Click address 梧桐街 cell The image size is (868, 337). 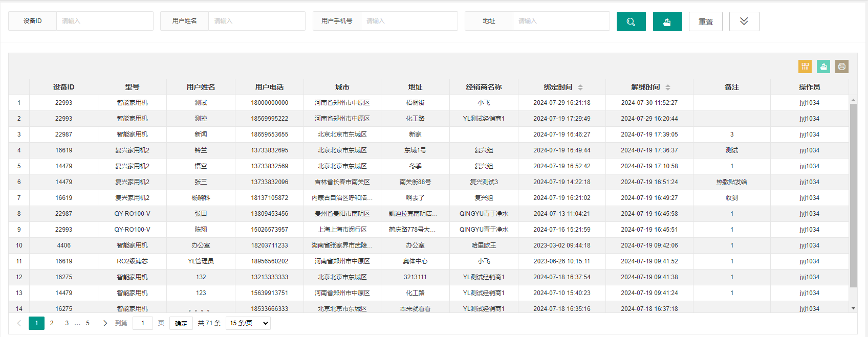(x=415, y=103)
